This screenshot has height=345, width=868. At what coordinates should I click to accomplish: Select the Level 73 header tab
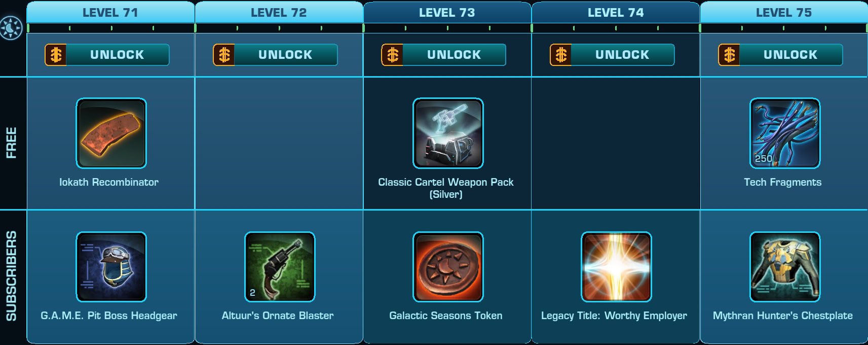(x=447, y=12)
